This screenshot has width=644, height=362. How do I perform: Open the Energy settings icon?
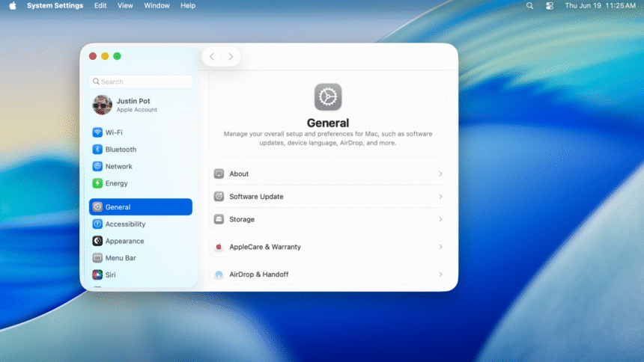[x=97, y=183]
